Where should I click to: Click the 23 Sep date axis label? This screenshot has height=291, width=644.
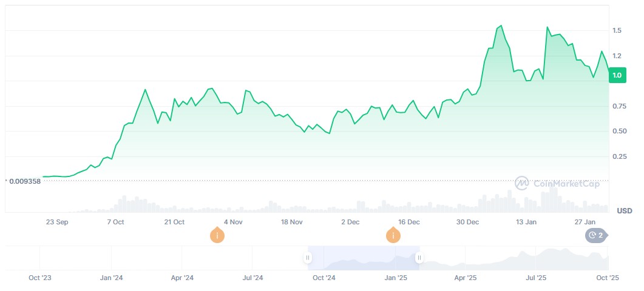pyautogui.click(x=57, y=222)
